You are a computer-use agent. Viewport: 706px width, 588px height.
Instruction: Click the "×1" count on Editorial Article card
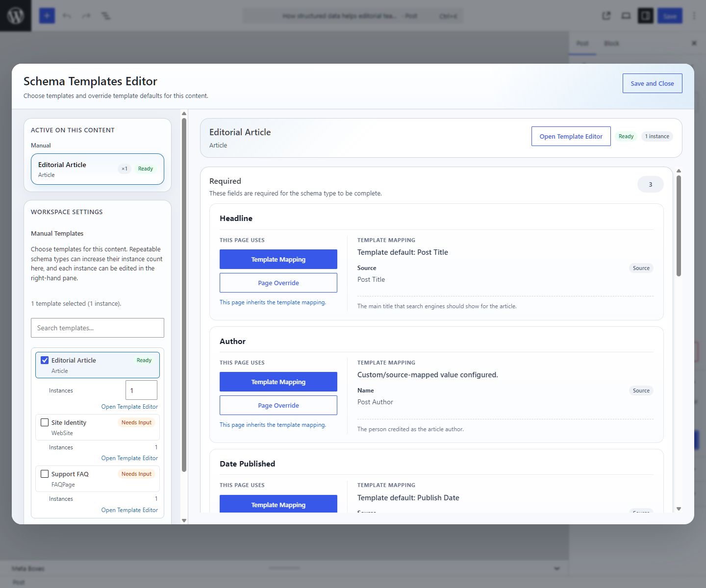pyautogui.click(x=125, y=169)
